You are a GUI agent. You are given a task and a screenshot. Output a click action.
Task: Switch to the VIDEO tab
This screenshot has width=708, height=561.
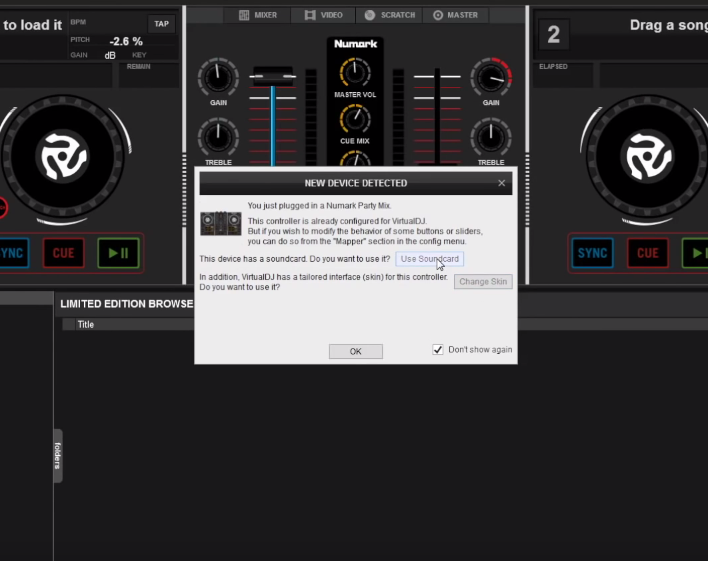pyautogui.click(x=323, y=15)
